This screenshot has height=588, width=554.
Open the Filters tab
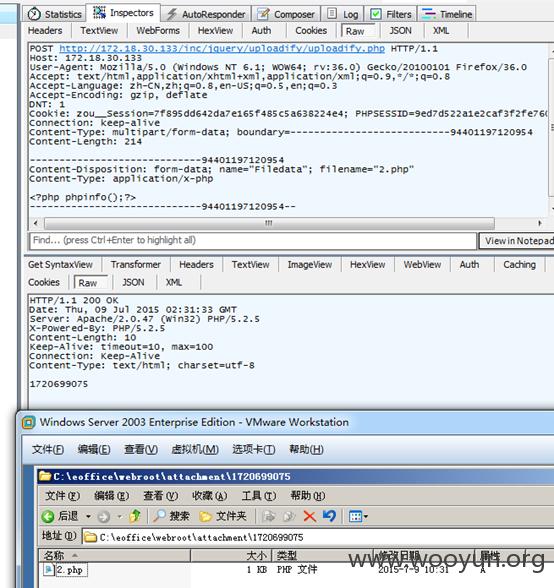[x=391, y=14]
